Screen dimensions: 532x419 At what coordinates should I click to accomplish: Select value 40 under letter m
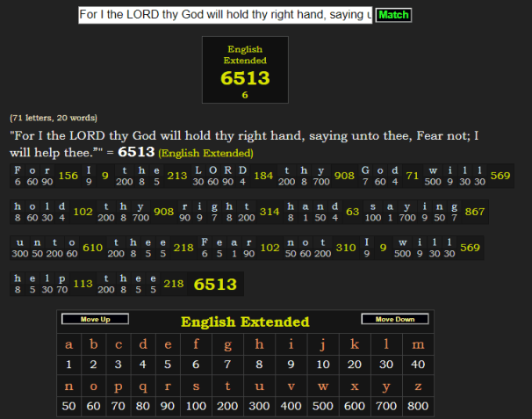coord(418,364)
